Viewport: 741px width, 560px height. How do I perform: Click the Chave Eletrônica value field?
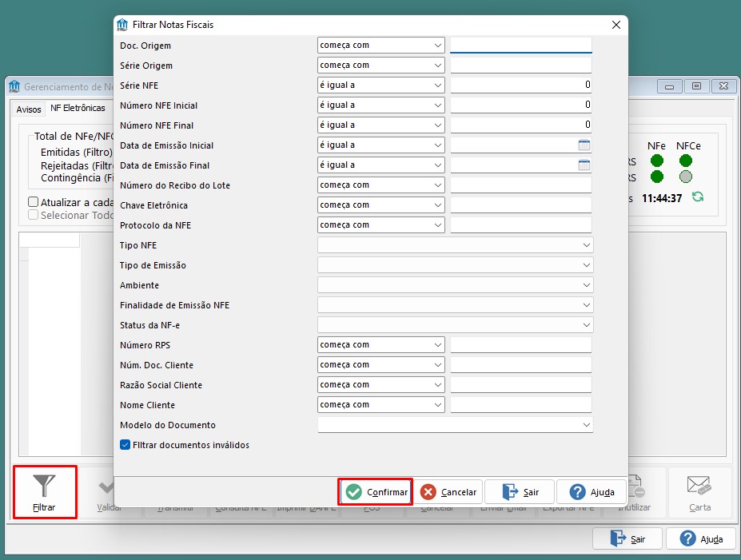[521, 205]
